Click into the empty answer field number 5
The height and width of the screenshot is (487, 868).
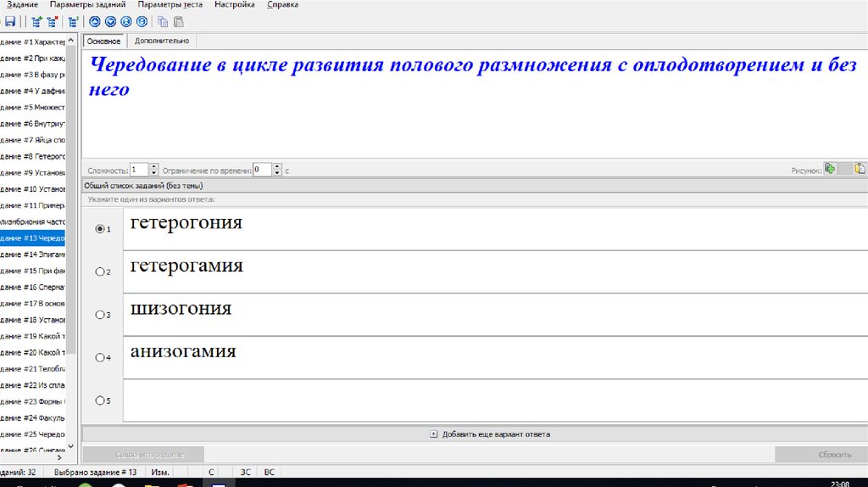[495, 400]
